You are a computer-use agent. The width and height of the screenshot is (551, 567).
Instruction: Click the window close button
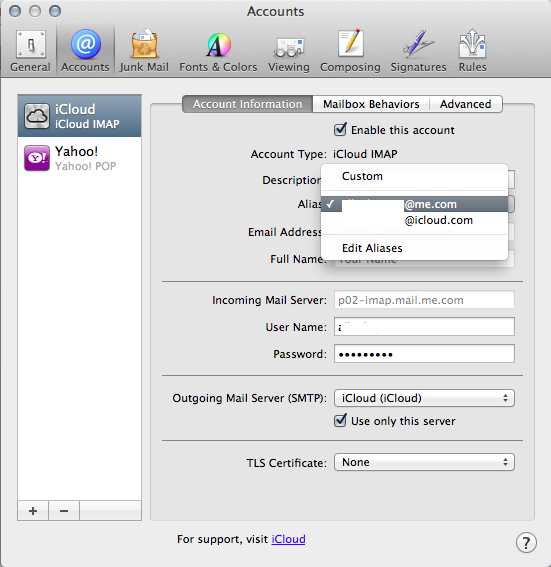15,11
